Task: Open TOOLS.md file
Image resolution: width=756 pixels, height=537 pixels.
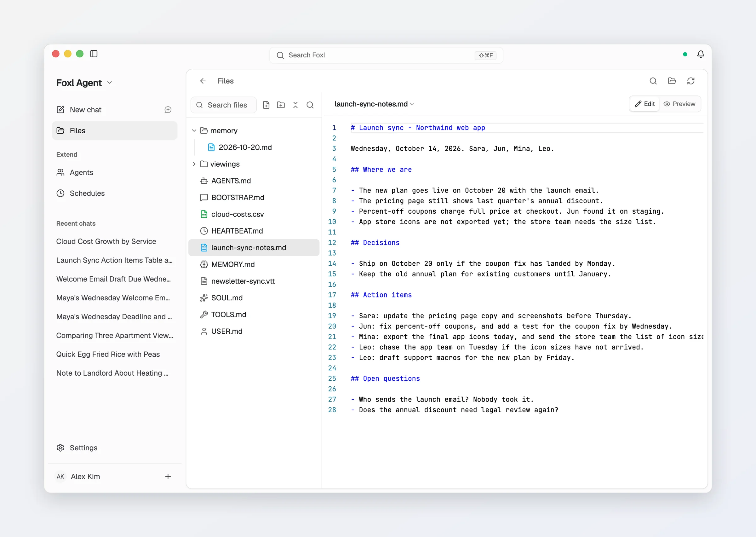Action: tap(254, 315)
